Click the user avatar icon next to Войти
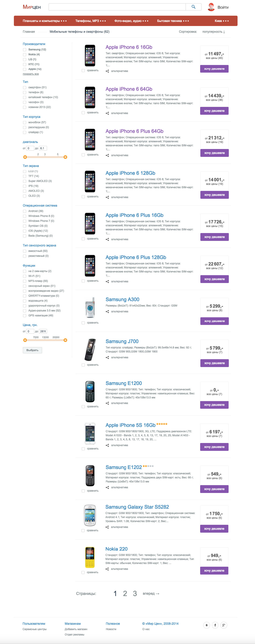This screenshot has width=255, height=644. (x=211, y=7)
